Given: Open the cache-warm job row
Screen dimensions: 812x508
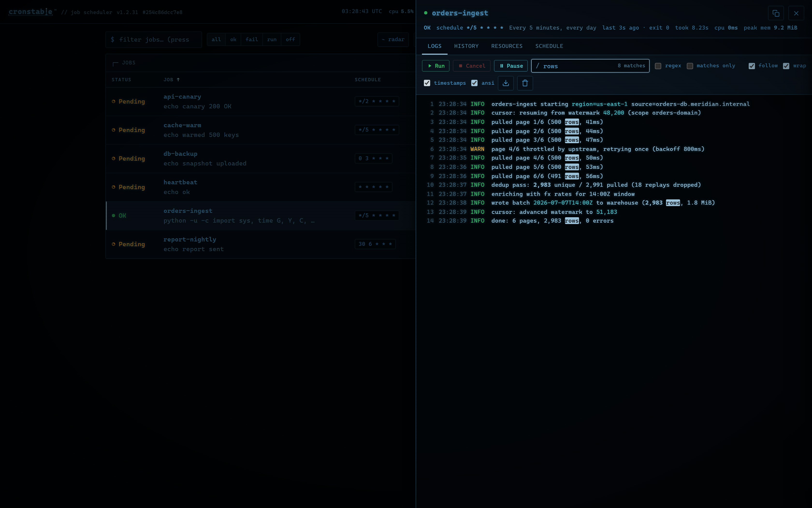Looking at the screenshot, I should point(261,130).
